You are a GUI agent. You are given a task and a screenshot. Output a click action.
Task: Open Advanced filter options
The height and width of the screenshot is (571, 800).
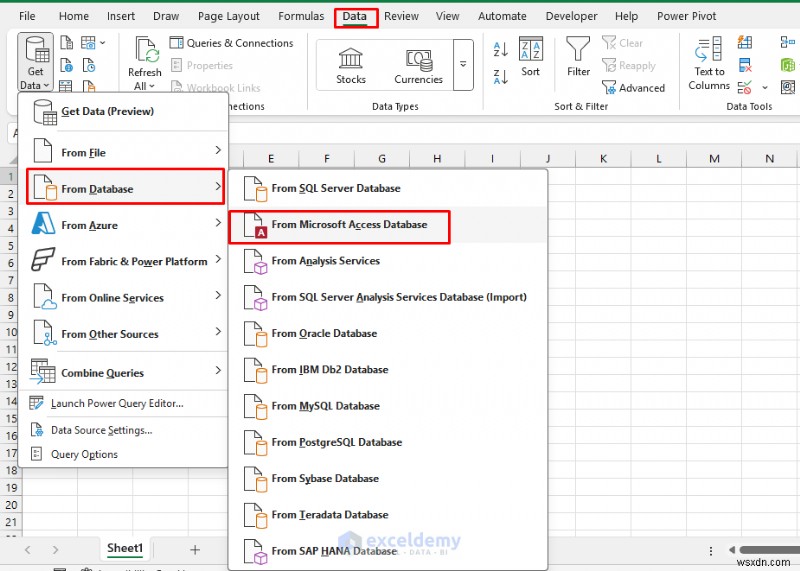tap(633, 88)
